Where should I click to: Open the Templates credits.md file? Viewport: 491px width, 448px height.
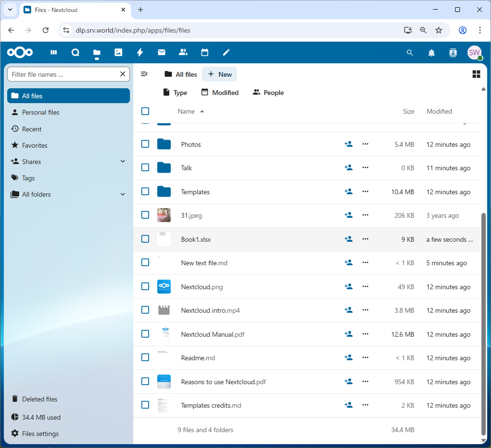[211, 405]
